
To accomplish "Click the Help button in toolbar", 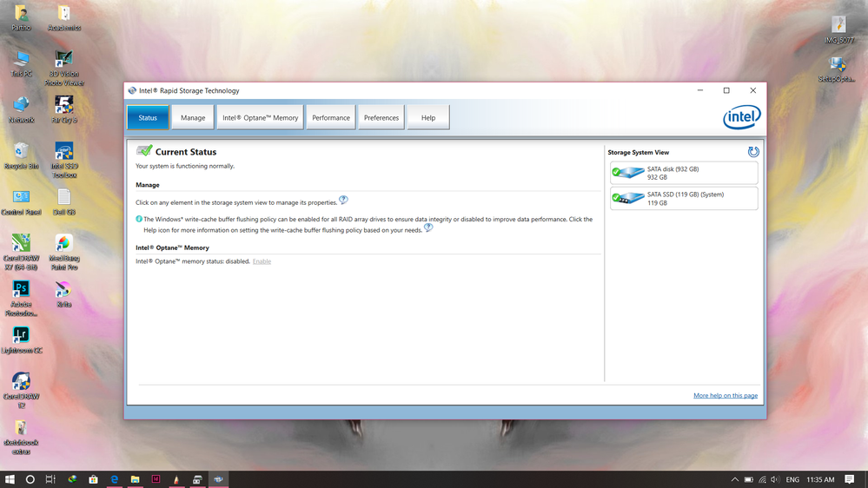I will 428,117.
